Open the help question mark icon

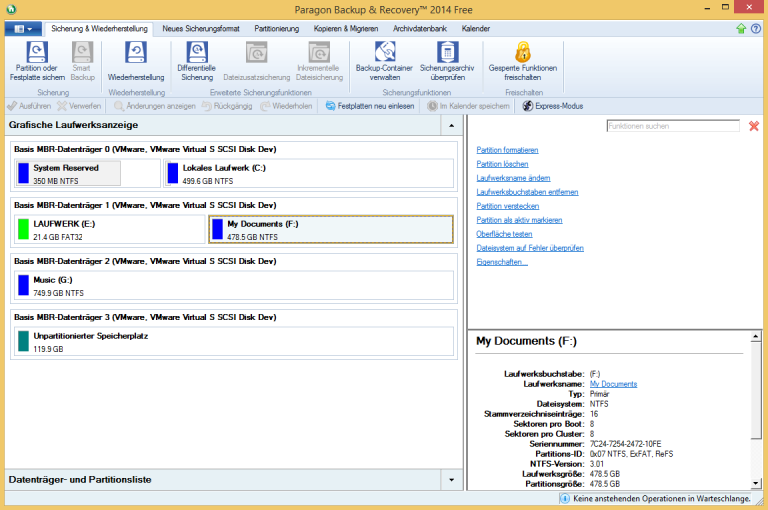click(x=756, y=28)
